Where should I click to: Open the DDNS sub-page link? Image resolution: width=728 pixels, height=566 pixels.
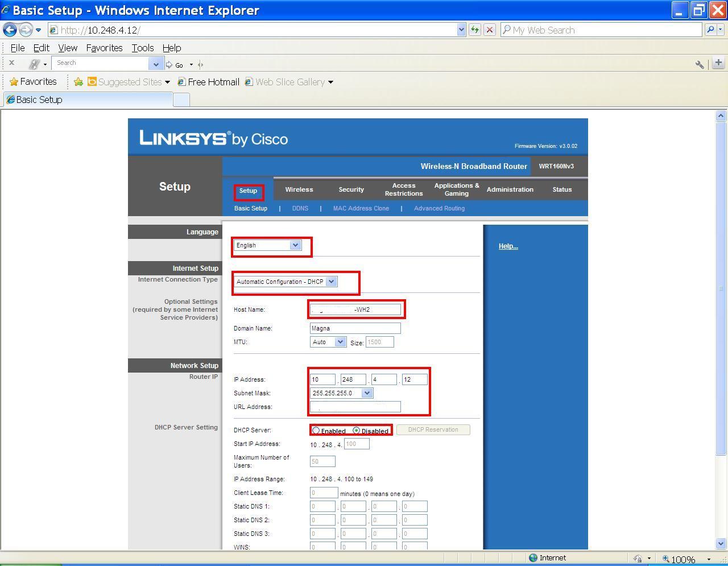[300, 208]
